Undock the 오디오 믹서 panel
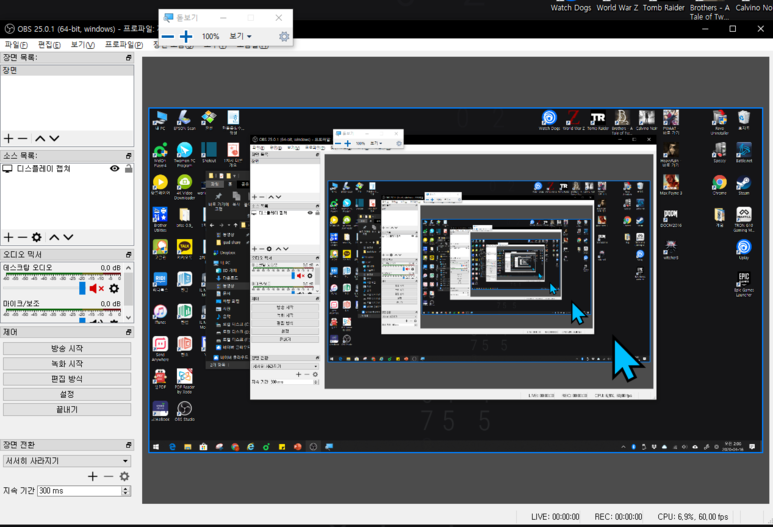This screenshot has width=773, height=527. (x=129, y=255)
